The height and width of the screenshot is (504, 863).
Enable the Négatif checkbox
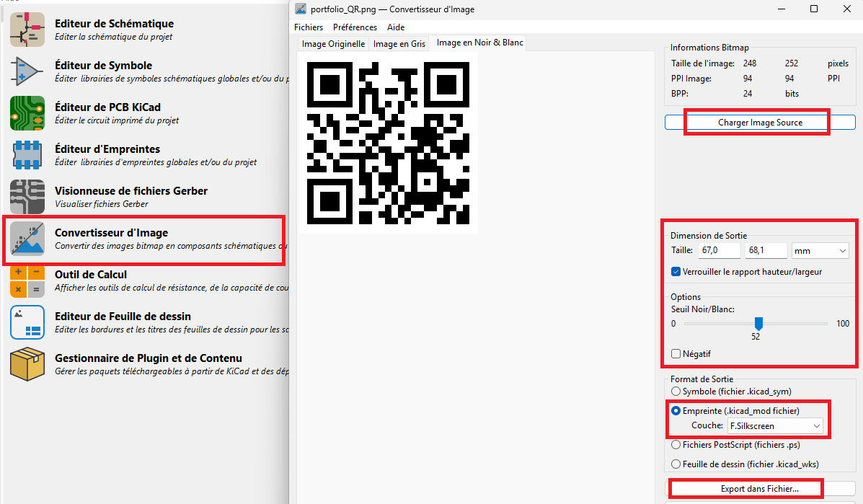point(676,354)
